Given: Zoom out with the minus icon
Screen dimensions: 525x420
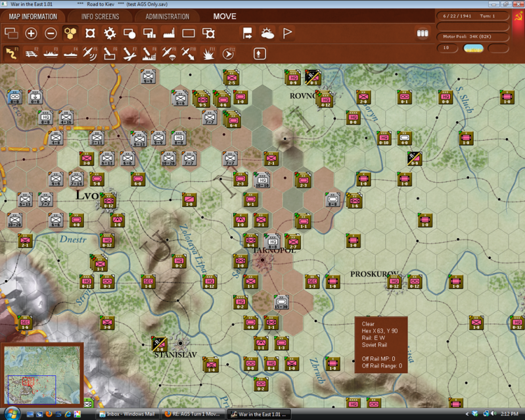Looking at the screenshot, I should 51,33.
